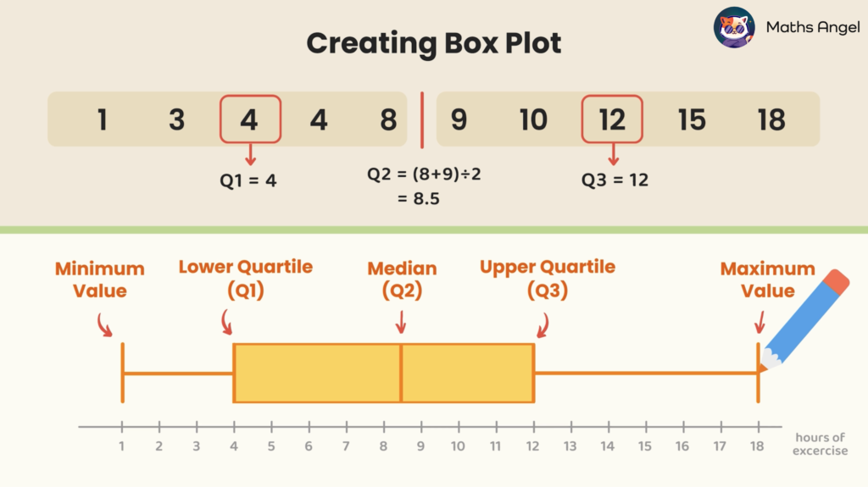Click the number 18 in data row
The height and width of the screenshot is (487, 868).
[x=771, y=119]
